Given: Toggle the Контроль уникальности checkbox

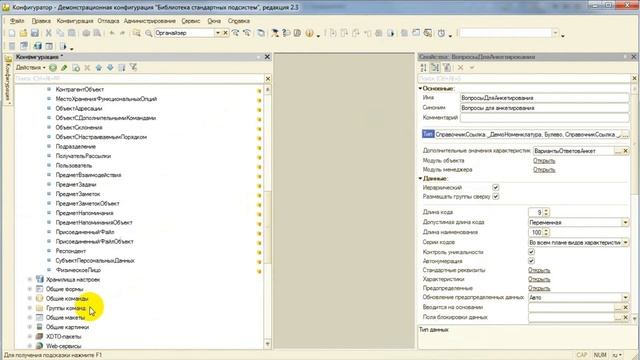Looking at the screenshot, I should pyautogui.click(x=531, y=252).
